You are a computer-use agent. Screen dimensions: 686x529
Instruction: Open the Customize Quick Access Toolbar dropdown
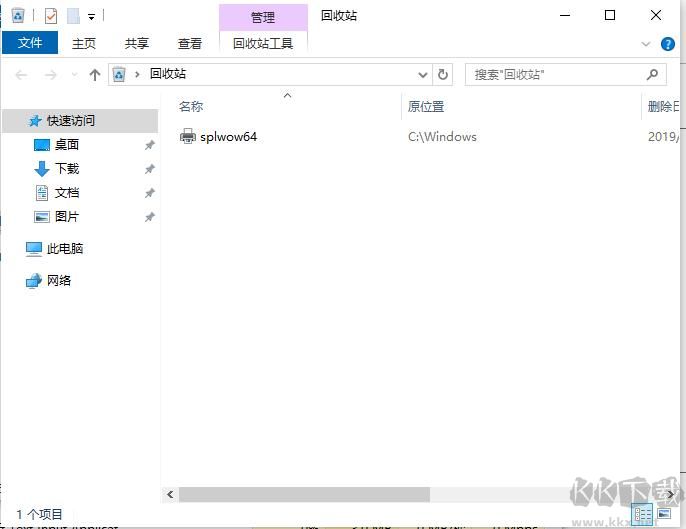(91, 17)
